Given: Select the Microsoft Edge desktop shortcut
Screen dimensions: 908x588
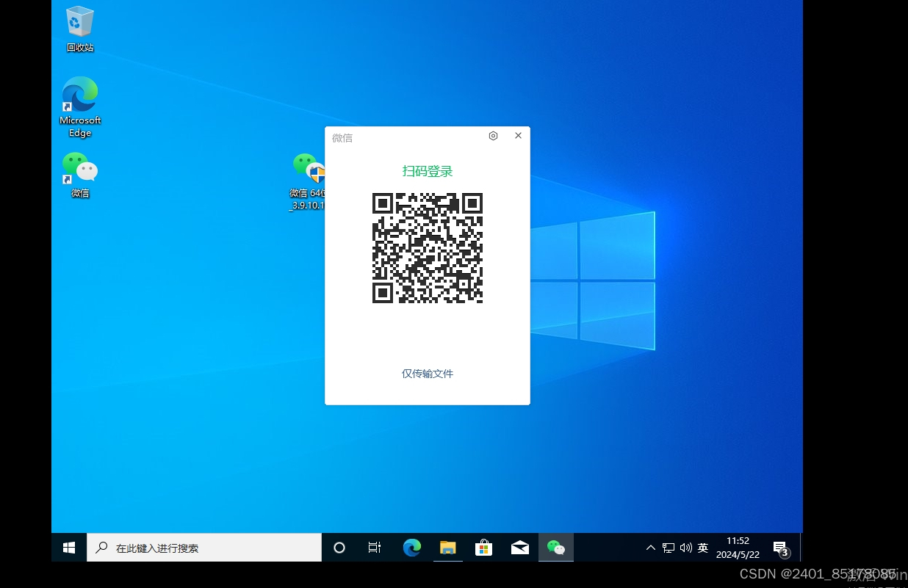Looking at the screenshot, I should click(x=80, y=107).
